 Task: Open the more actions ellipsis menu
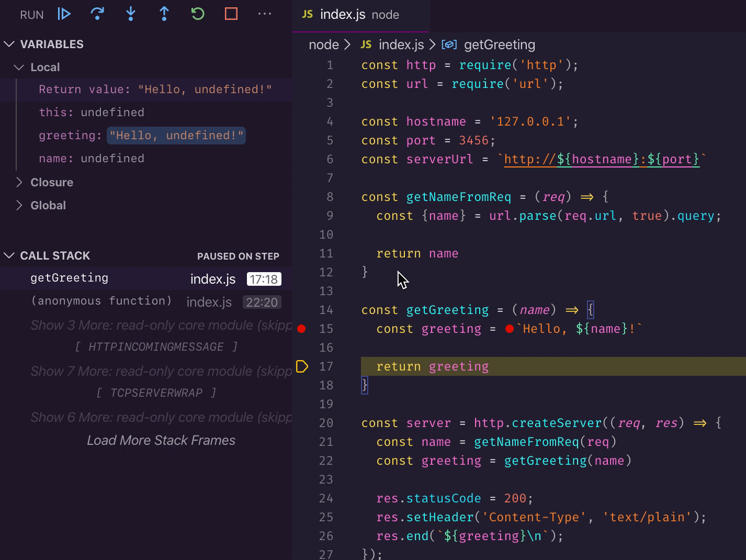(265, 14)
